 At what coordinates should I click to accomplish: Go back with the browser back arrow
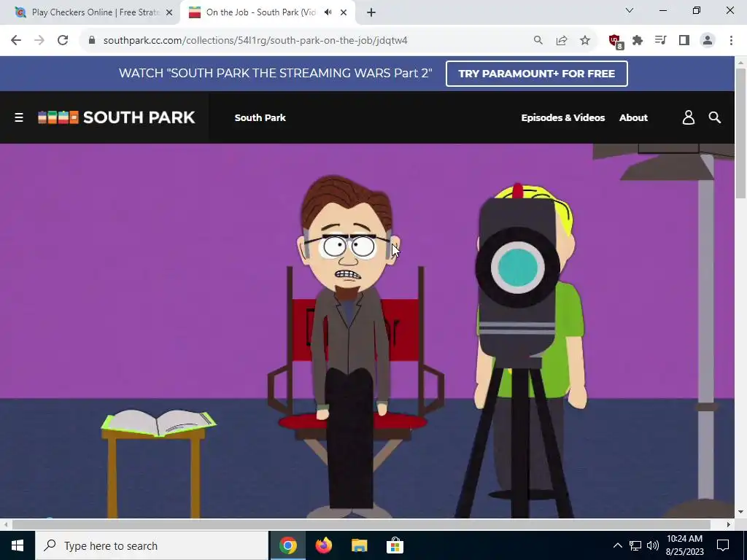[16, 41]
